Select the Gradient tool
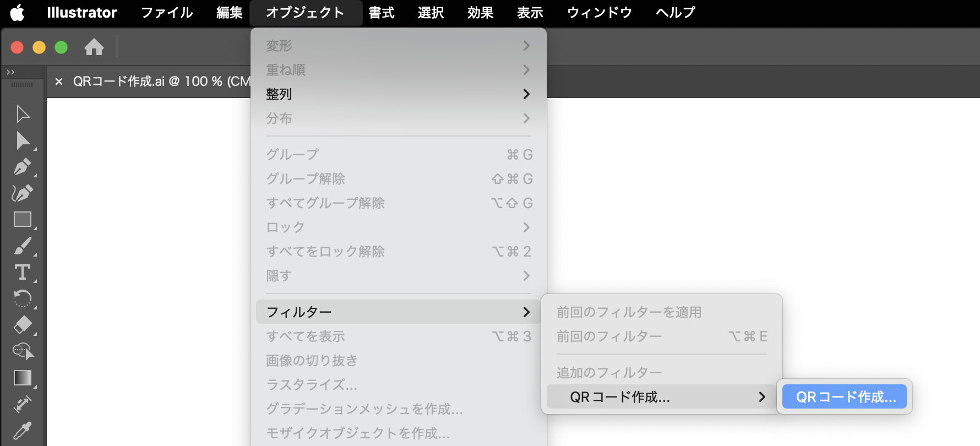980x446 pixels. coord(23,378)
